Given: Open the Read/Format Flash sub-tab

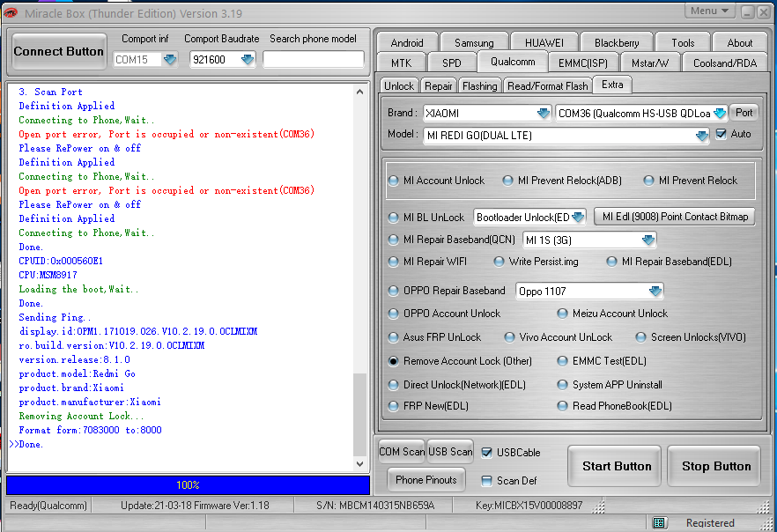Looking at the screenshot, I should (548, 86).
